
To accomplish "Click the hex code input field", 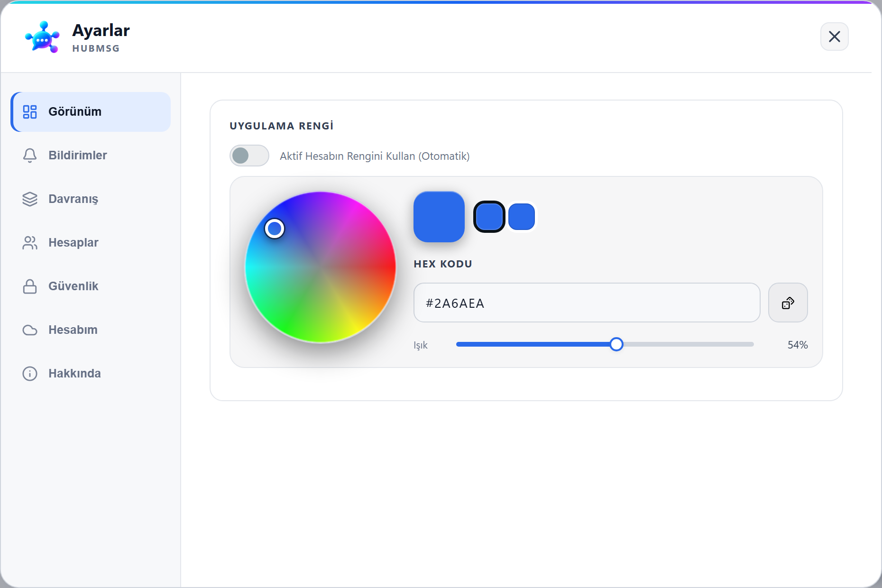I will point(587,303).
